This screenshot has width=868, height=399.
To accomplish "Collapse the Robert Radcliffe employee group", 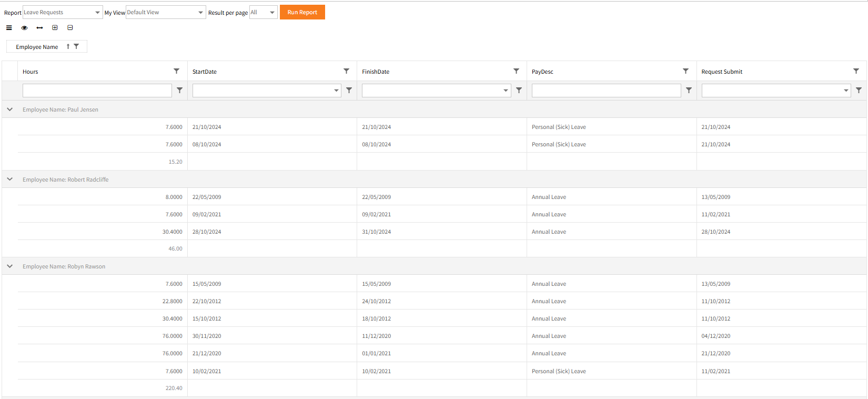I will pos(9,179).
